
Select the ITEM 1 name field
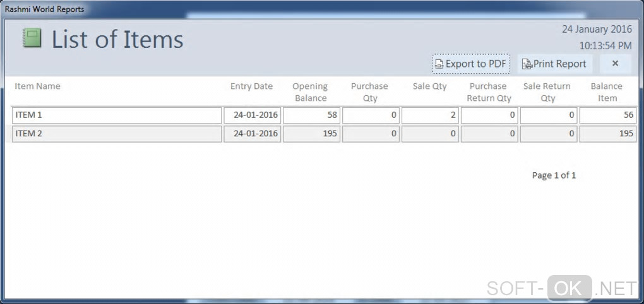click(117, 115)
